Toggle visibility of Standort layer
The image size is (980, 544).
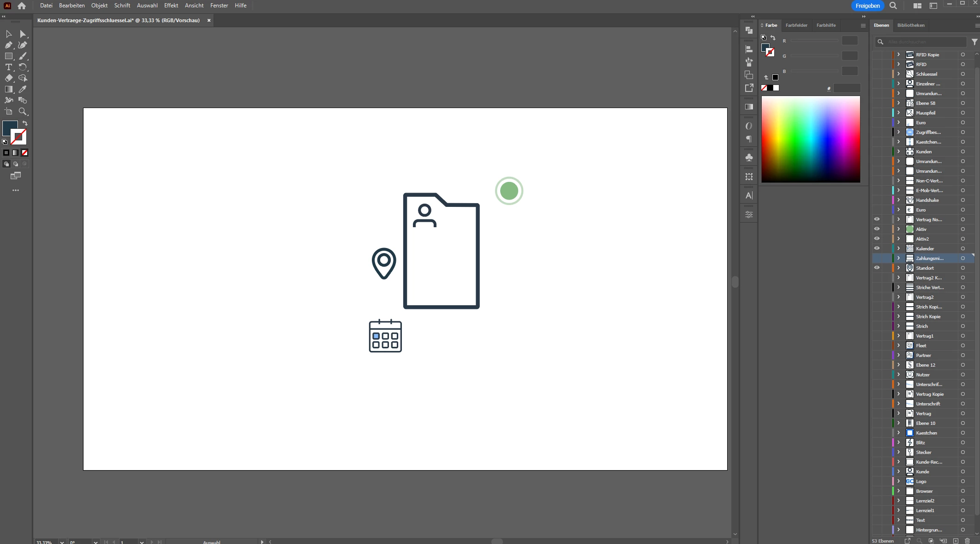coord(877,268)
